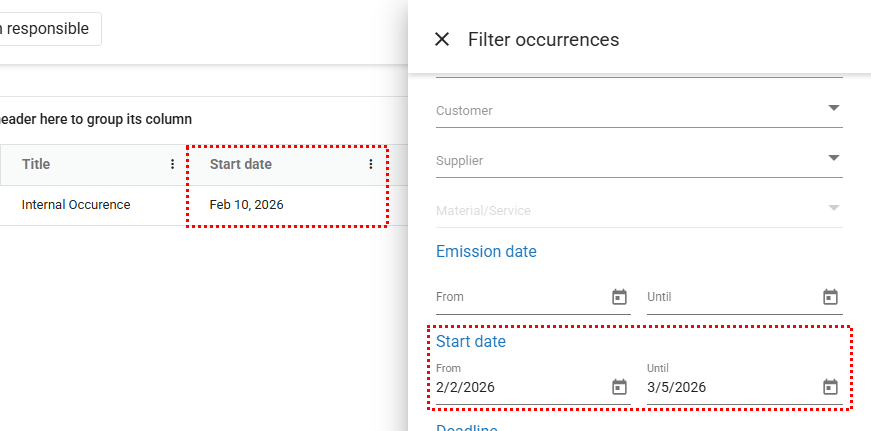Select the Internal Occurence row
Viewport: 871px width, 431px height.
pyautogui.click(x=76, y=205)
